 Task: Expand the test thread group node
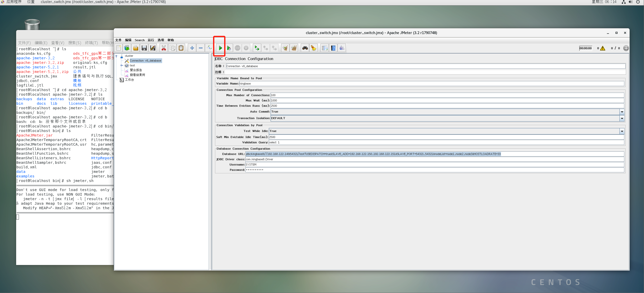coord(122,65)
